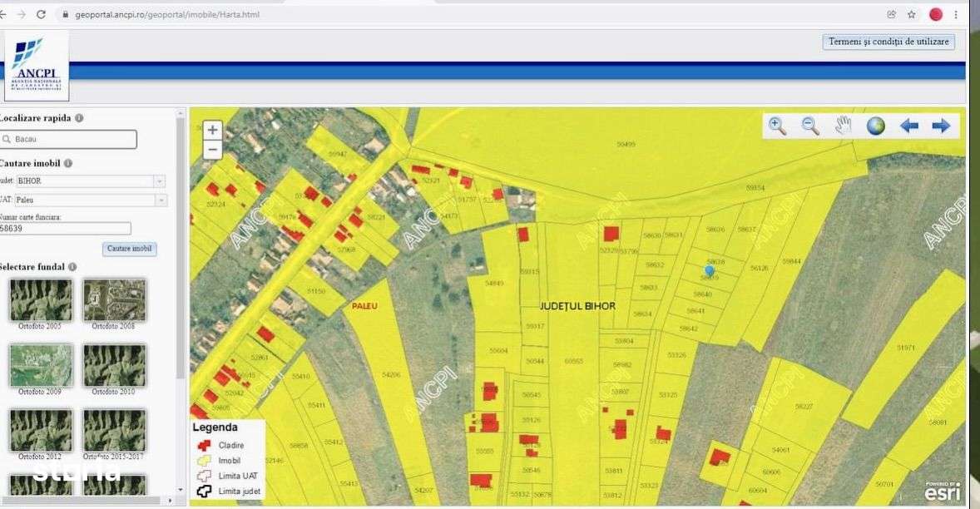Viewport: 980px width, 509px height.
Task: Open info icon beside Selectare fundal
Action: pyautogui.click(x=72, y=267)
